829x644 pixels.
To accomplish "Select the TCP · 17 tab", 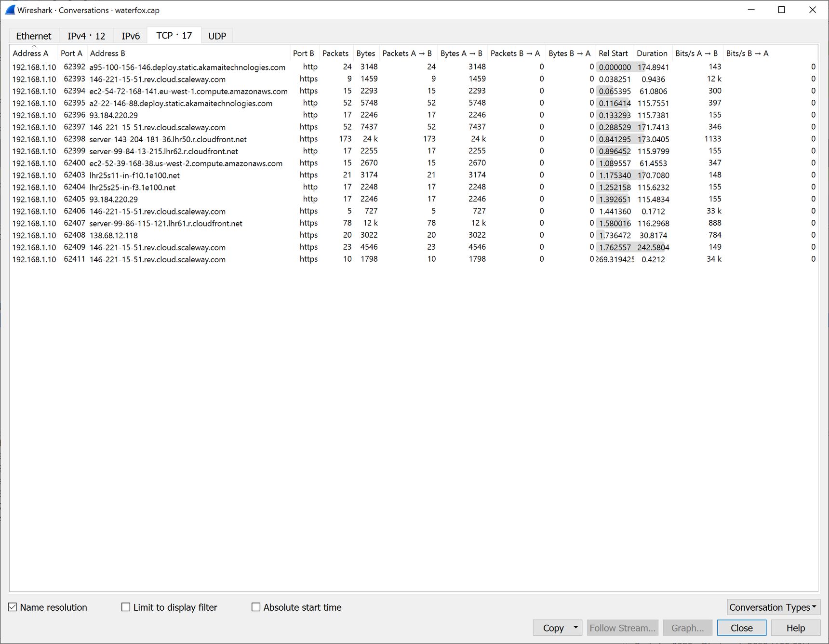I will tap(174, 35).
